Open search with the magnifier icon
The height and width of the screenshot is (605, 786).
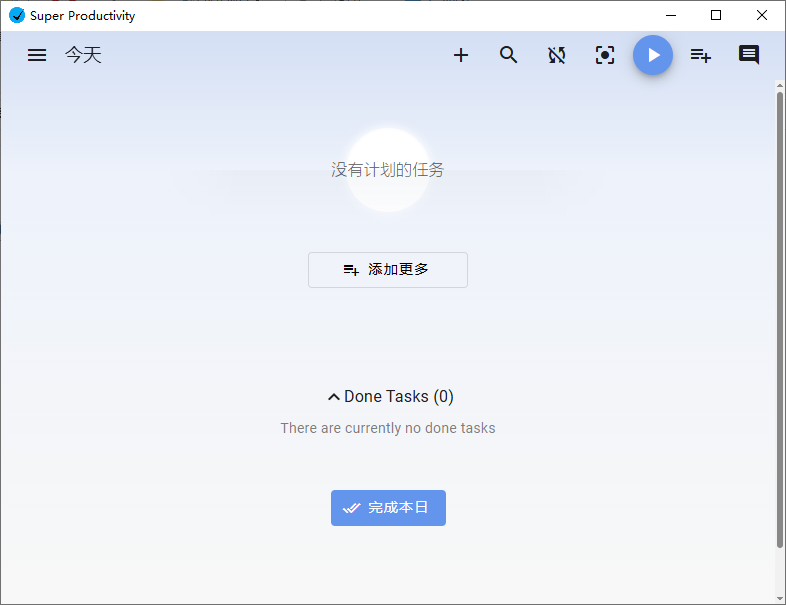coord(509,55)
